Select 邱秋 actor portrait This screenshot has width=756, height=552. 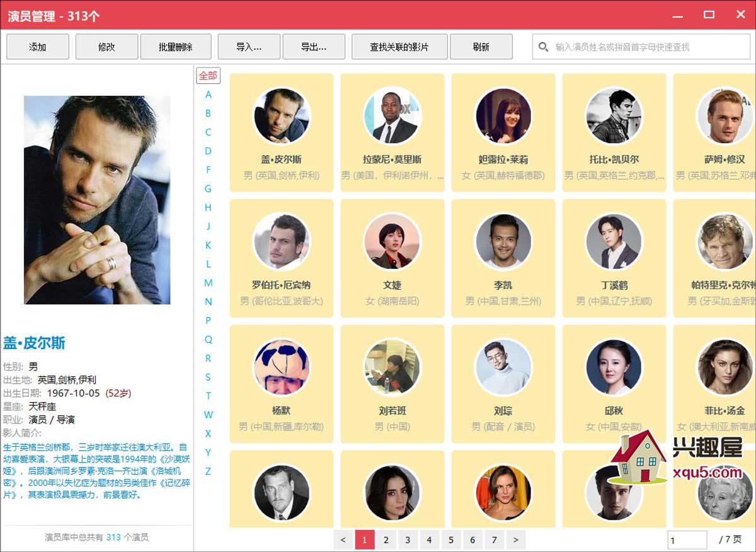point(614,367)
